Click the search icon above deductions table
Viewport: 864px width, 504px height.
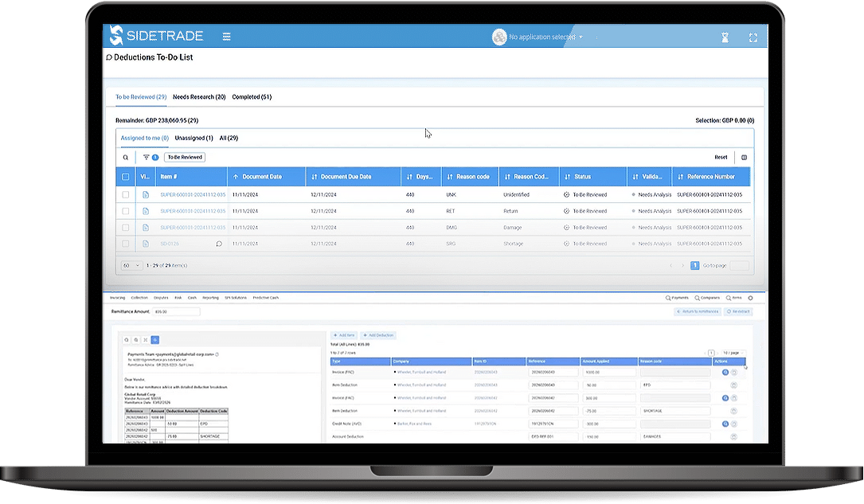126,158
